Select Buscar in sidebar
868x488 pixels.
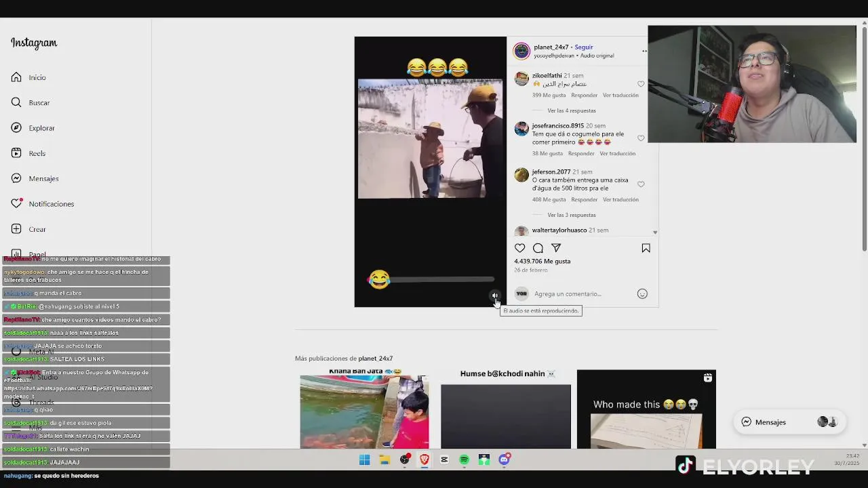[39, 102]
